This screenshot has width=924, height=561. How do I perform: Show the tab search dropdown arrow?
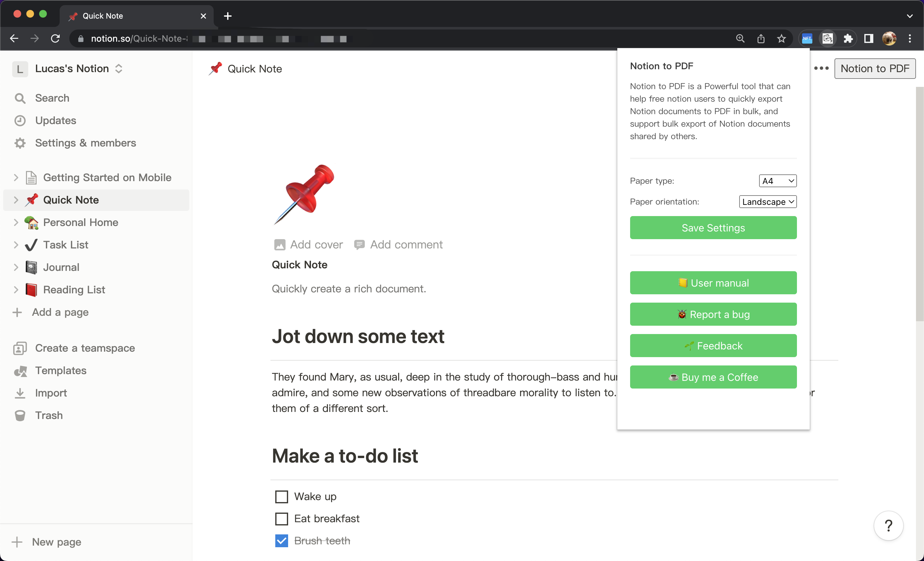tap(910, 16)
